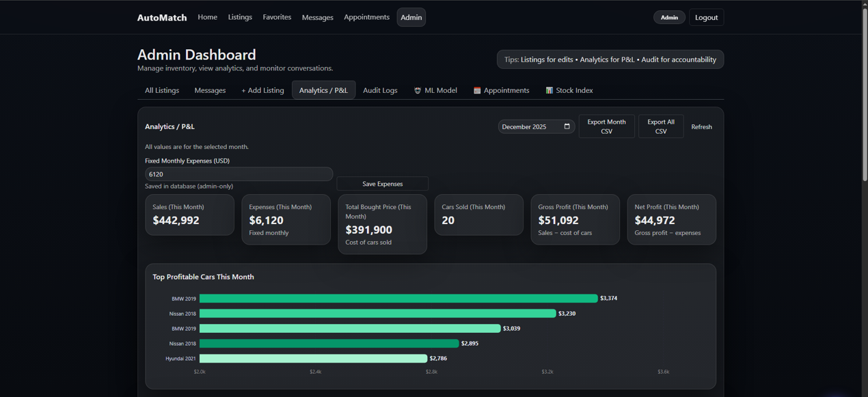Click the $3,374 BMW 2019 bar
This screenshot has height=397, width=868.
click(398, 299)
